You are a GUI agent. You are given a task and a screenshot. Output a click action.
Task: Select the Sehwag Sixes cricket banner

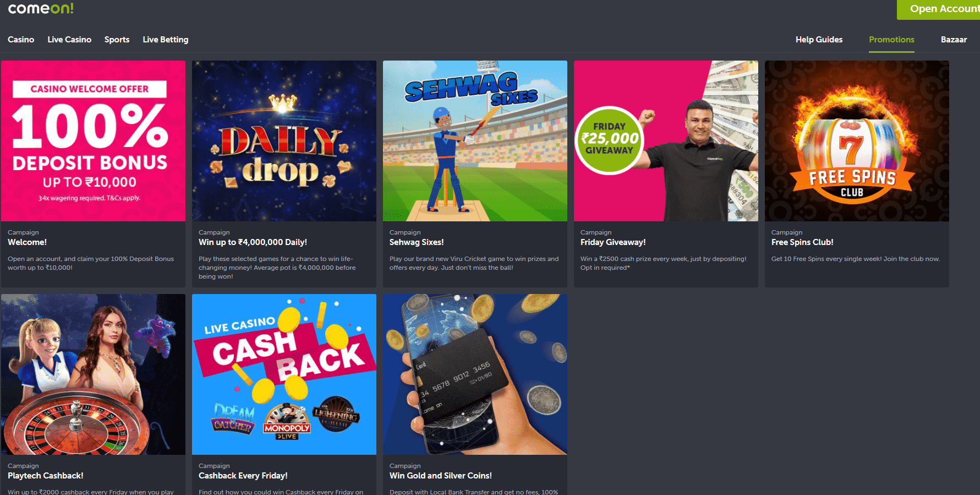coord(475,141)
